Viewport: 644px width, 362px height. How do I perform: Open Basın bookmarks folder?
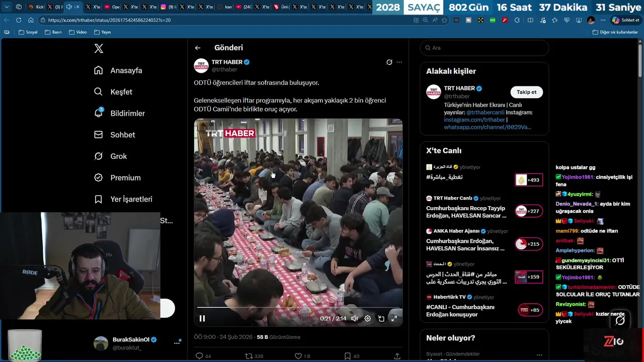pos(53,32)
